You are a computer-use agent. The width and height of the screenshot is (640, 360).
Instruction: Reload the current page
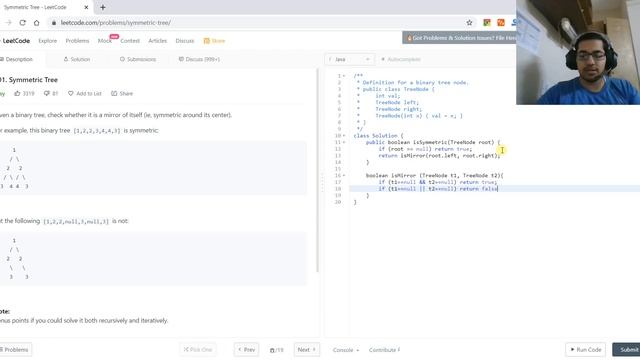(x=22, y=23)
